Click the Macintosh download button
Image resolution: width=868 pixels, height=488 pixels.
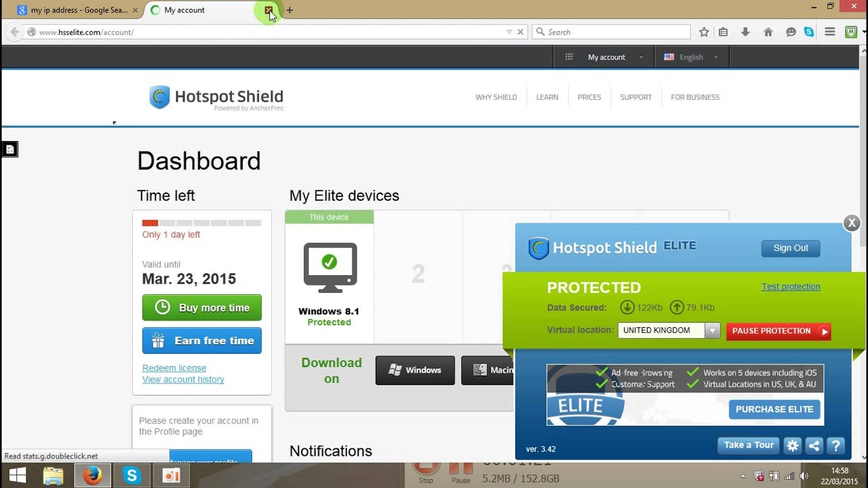point(487,370)
